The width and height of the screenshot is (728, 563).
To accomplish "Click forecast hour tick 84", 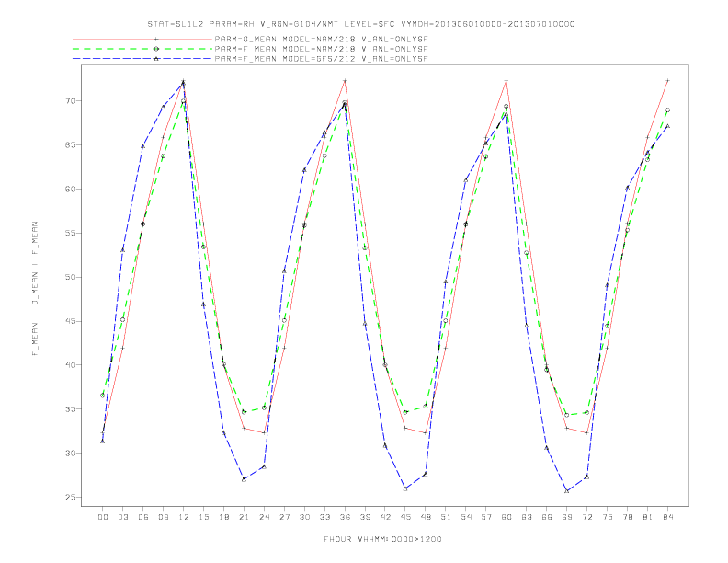I will 668,517.
